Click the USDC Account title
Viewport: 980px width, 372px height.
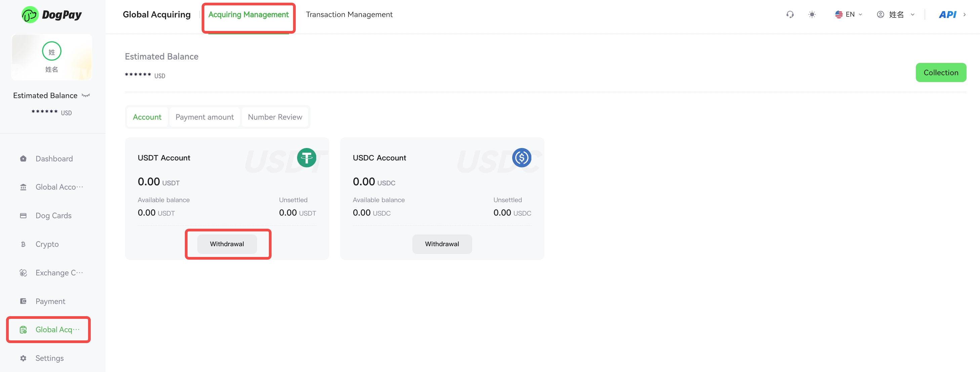click(379, 158)
